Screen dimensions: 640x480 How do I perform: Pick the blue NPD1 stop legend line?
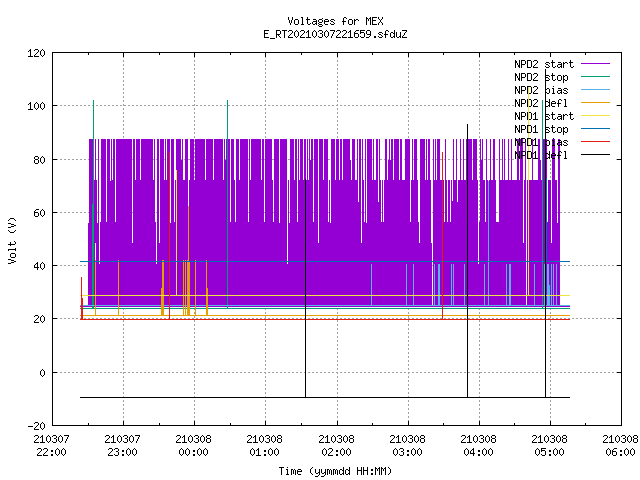click(x=596, y=129)
